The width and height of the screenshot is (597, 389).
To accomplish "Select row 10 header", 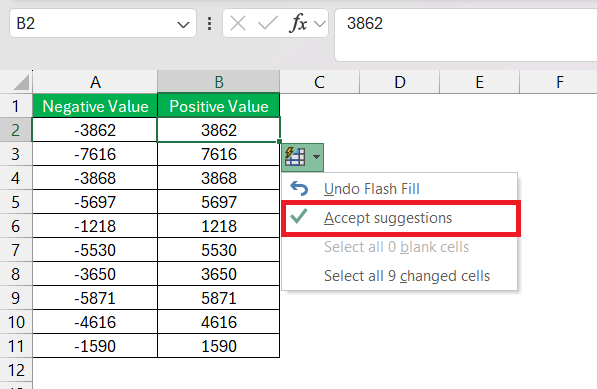I will click(x=16, y=322).
